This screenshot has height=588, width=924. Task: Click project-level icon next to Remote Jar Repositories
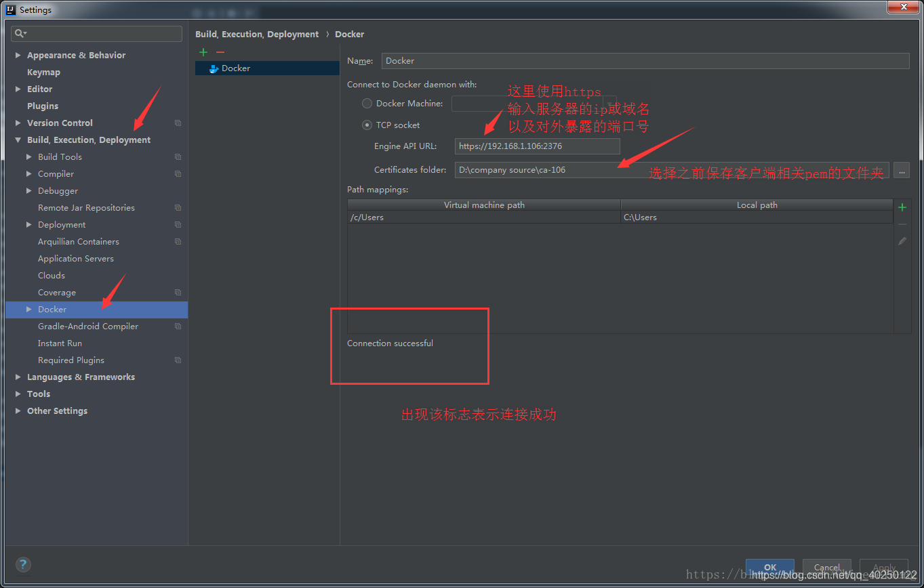point(178,208)
